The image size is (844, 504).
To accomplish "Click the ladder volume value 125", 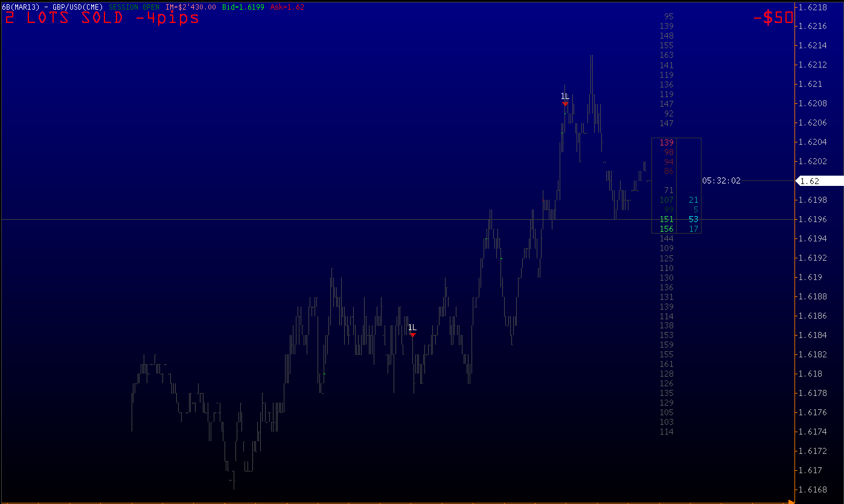I will (x=667, y=258).
